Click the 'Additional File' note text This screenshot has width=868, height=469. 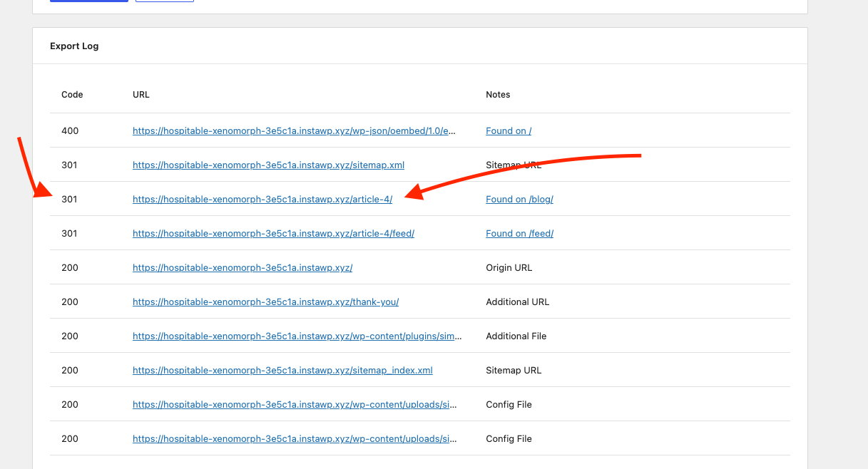tap(516, 336)
